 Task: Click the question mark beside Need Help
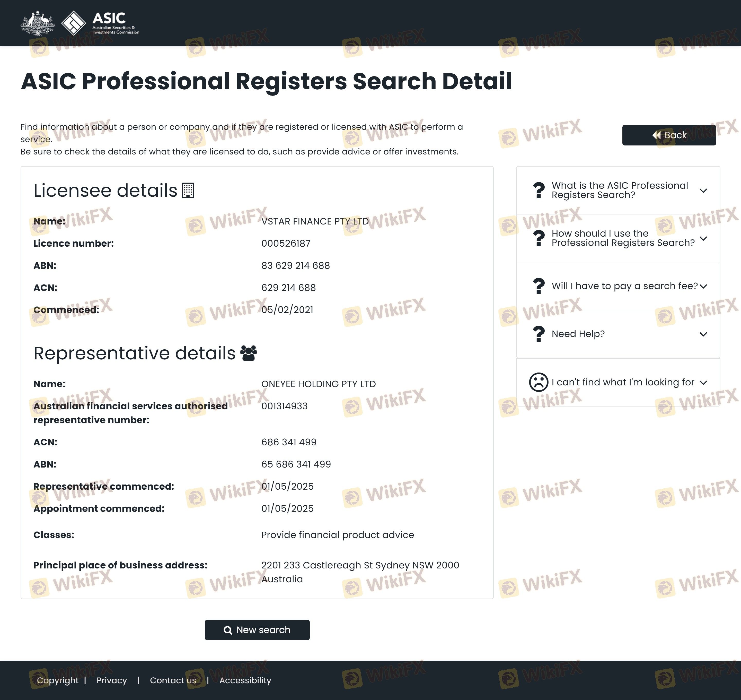pos(539,334)
